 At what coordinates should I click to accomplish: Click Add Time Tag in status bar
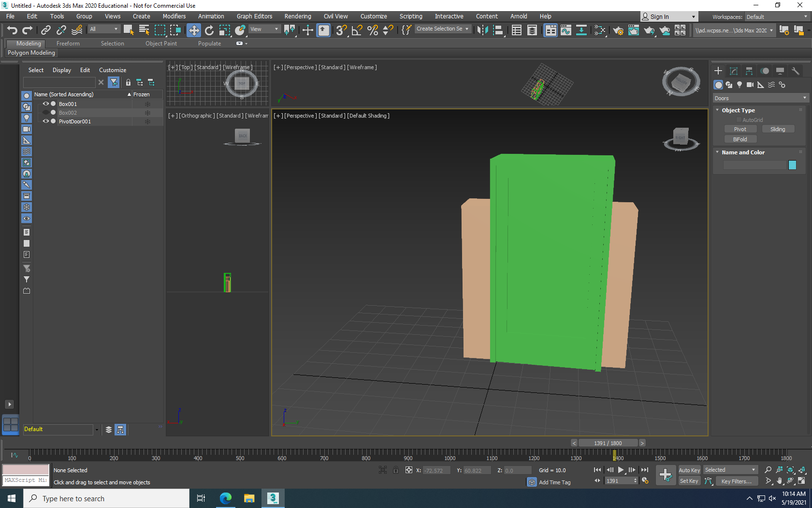tap(554, 482)
